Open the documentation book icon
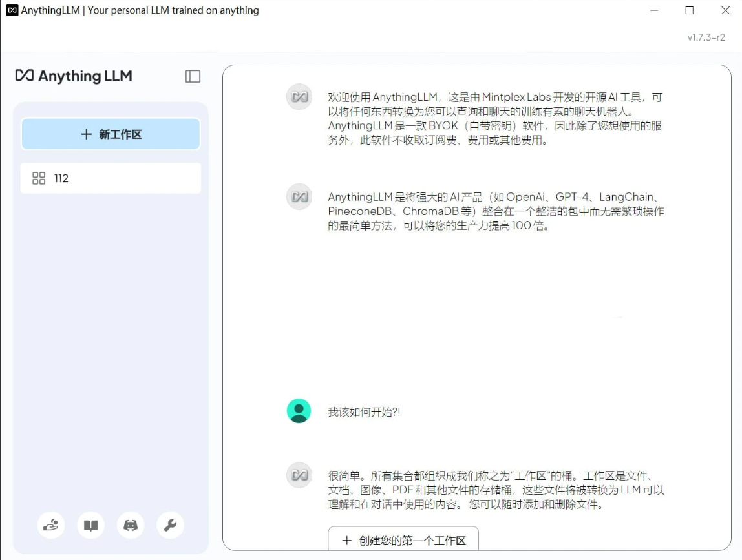Image resolution: width=742 pixels, height=560 pixels. 90,525
